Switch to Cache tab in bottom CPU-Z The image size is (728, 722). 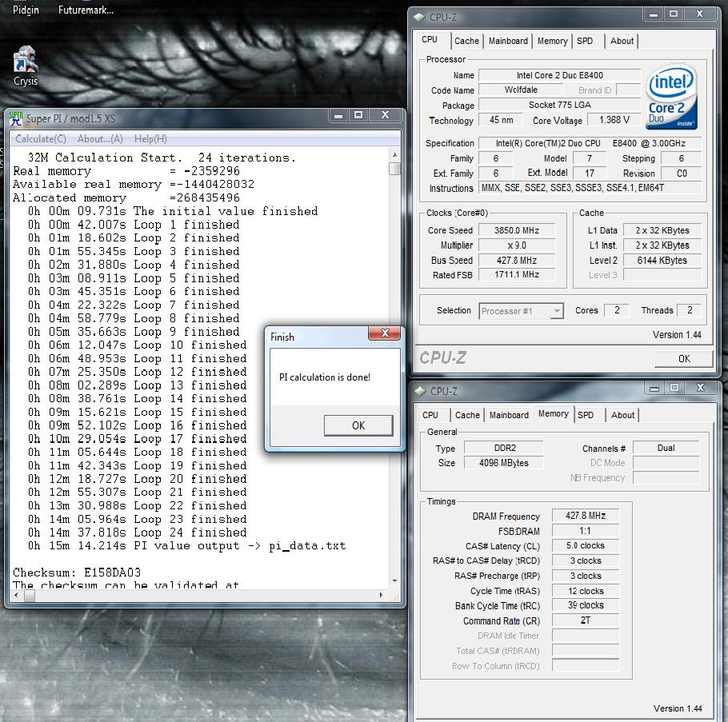[467, 415]
